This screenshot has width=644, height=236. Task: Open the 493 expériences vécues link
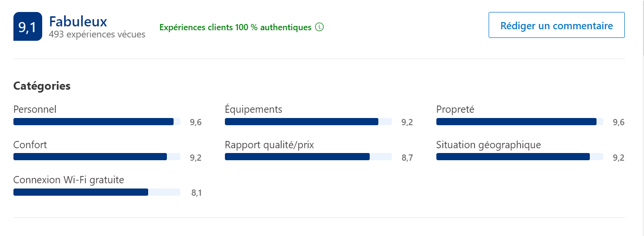(97, 35)
